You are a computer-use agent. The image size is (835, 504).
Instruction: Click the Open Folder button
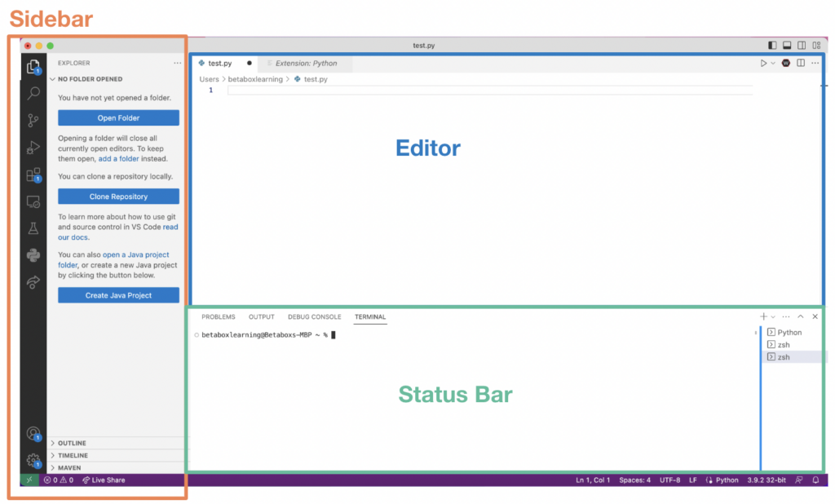(117, 117)
